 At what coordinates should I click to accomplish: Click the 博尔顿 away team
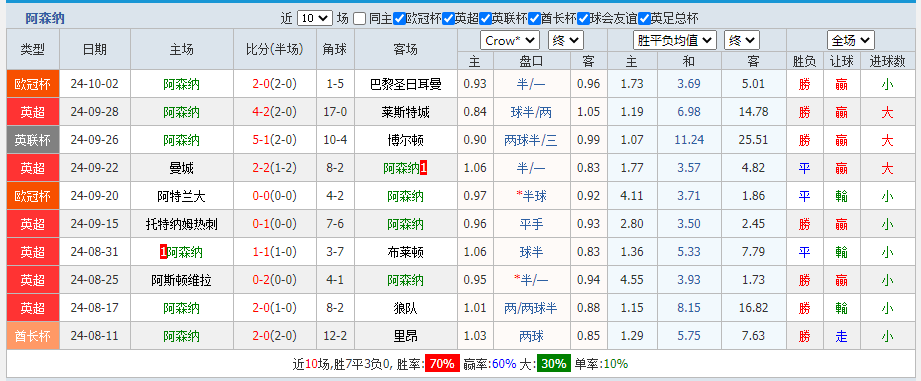click(x=406, y=140)
